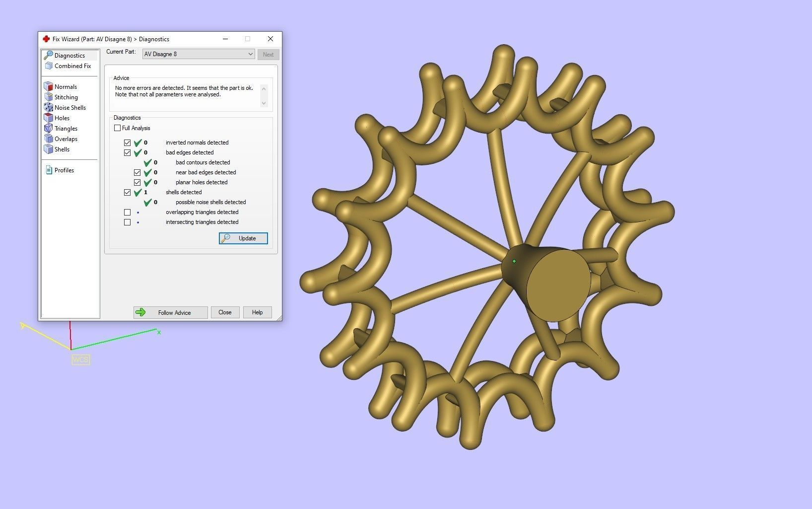Click the Overlaps icon in sidebar

(x=48, y=139)
